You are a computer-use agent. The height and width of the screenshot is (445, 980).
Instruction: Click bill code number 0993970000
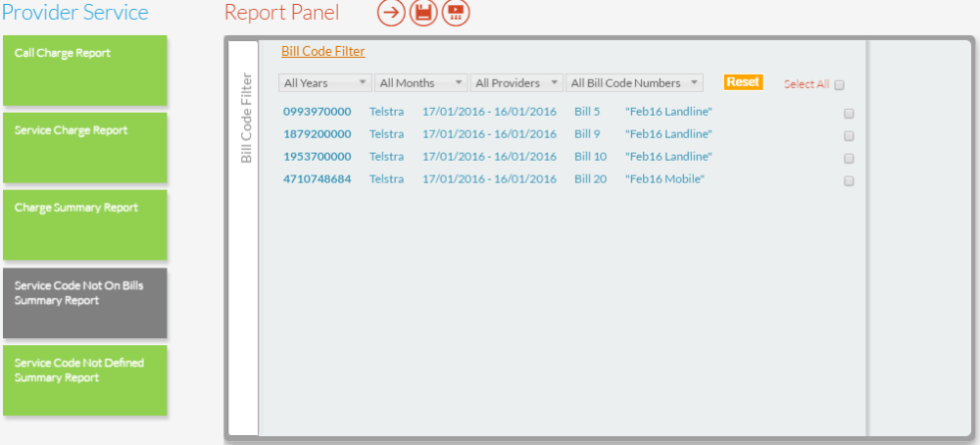[317, 112]
